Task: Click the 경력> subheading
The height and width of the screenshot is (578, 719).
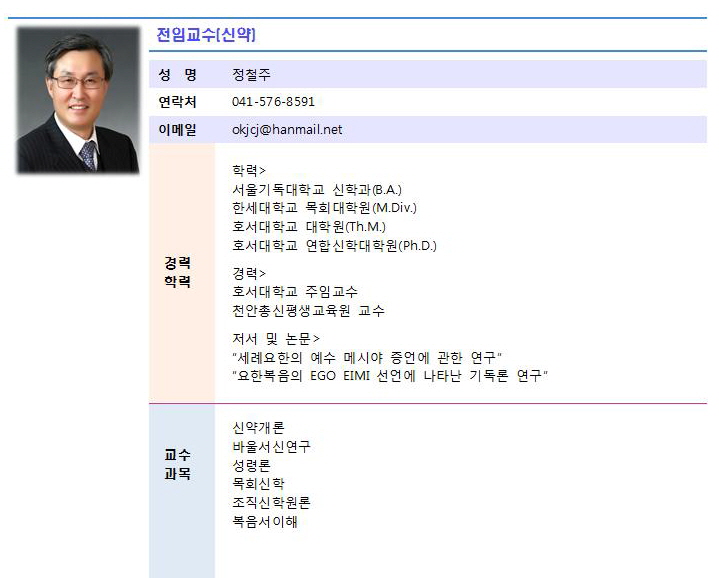Action: [249, 274]
